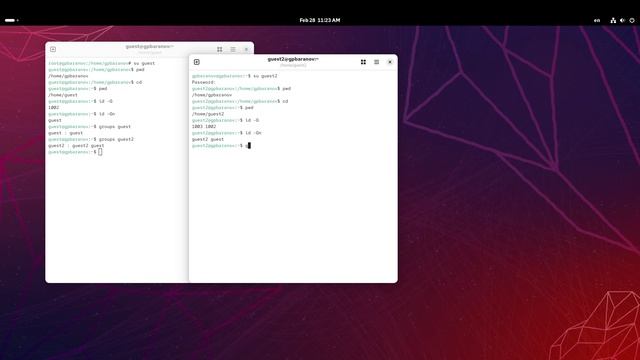Close the guest2 terminal window

390,62
